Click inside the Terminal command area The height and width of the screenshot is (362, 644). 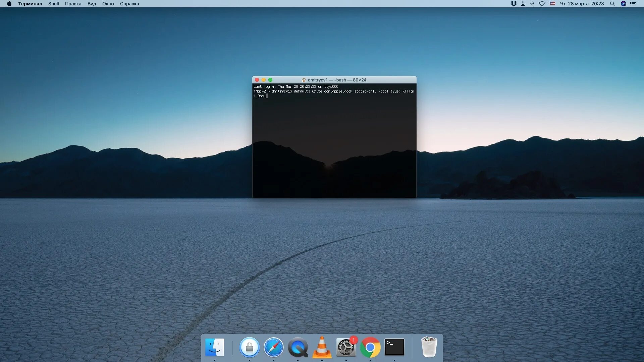click(334, 141)
